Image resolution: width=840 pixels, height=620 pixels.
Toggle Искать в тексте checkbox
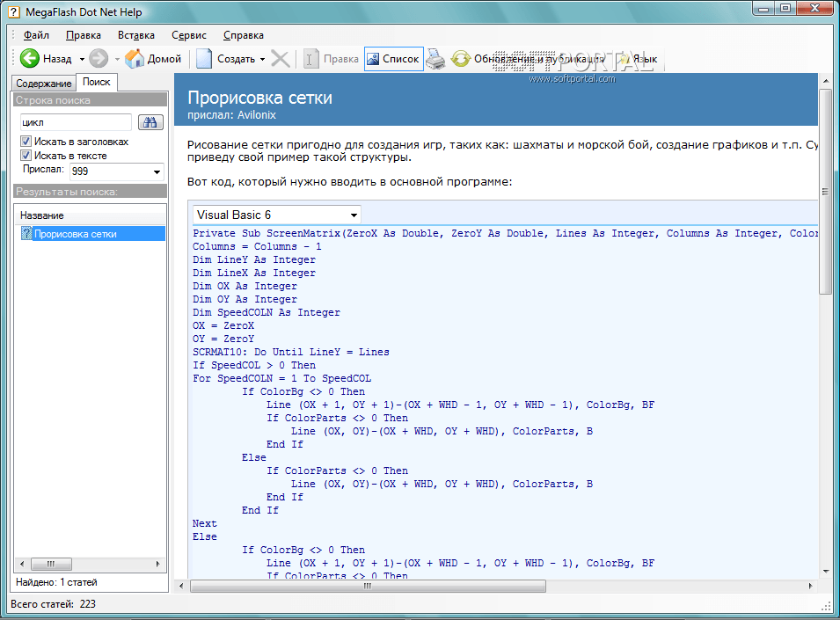26,156
